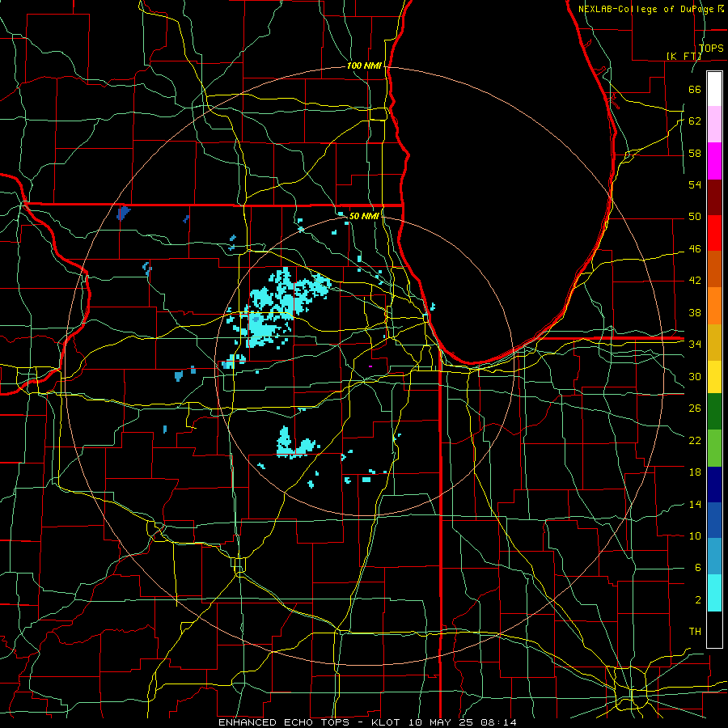728x728 pixels.
Task: Pick the cyan legend color block
Action: [714, 593]
